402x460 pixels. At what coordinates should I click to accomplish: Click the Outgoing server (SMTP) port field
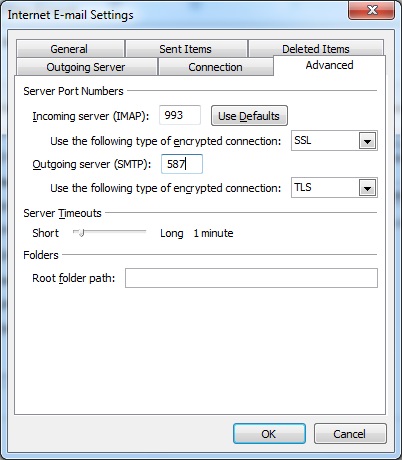[182, 164]
